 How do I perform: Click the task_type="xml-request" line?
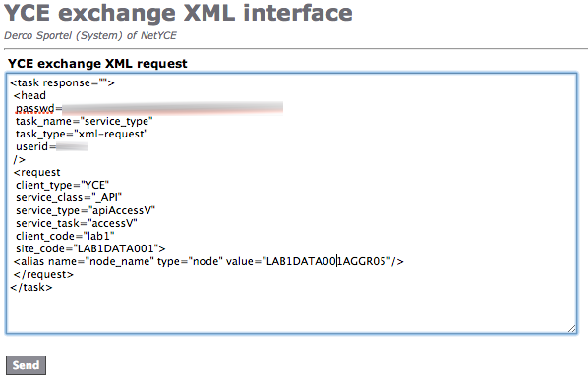82,134
